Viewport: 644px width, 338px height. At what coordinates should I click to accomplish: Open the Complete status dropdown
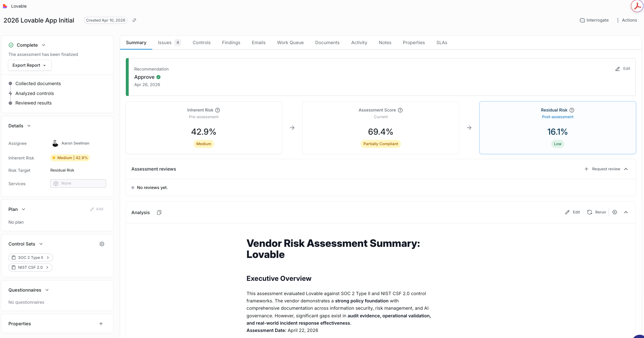[x=44, y=45]
